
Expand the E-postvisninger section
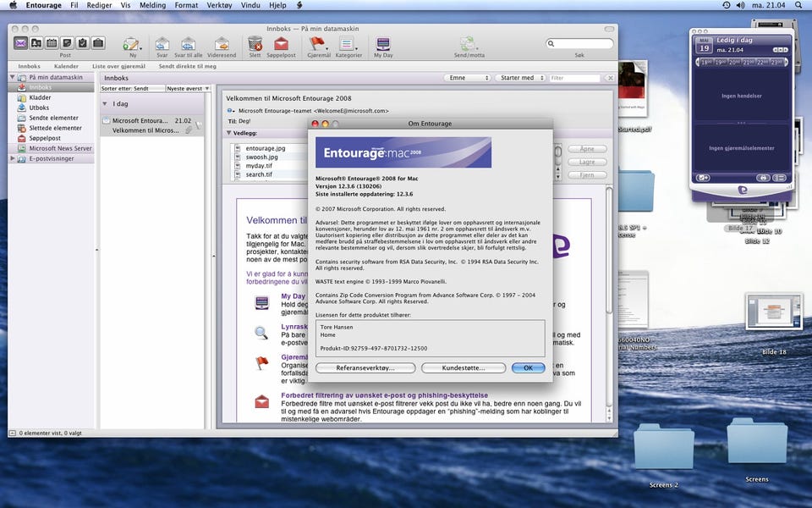[x=14, y=158]
